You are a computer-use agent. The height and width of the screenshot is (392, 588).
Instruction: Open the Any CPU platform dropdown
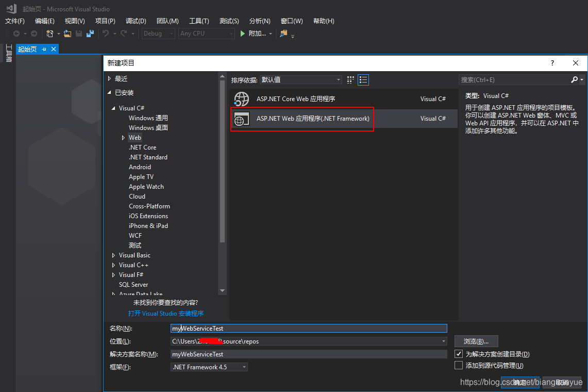pyautogui.click(x=206, y=34)
